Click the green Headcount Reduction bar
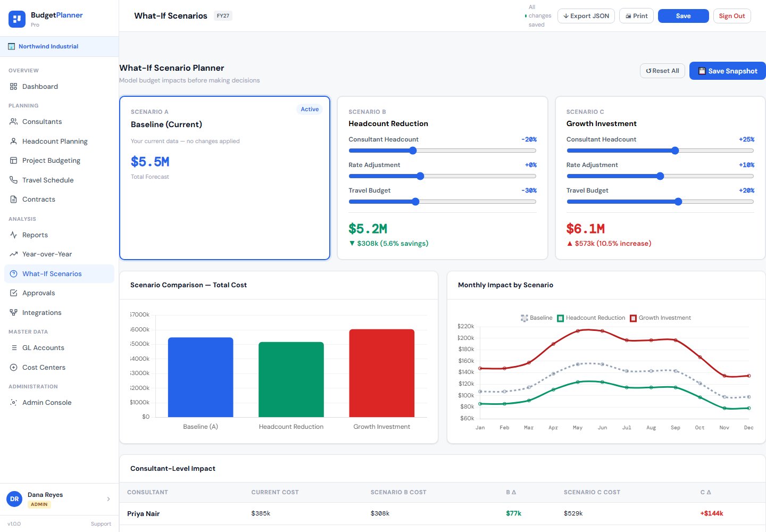Screen dimensions: 766x532 click(291, 379)
